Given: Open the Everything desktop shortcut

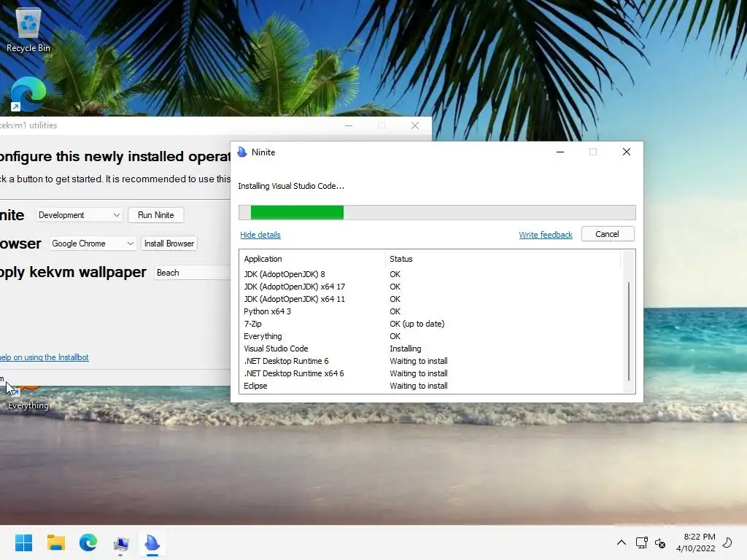Looking at the screenshot, I should (x=28, y=397).
